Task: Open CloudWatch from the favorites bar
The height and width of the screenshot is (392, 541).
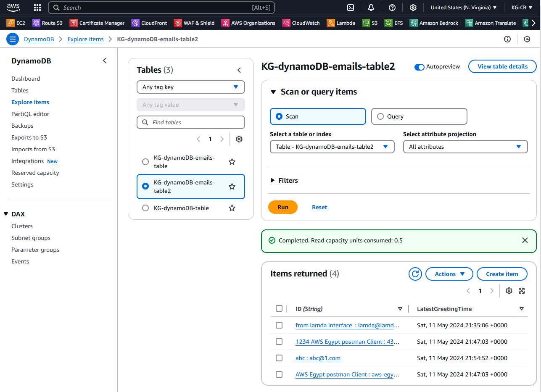Action: pos(301,23)
